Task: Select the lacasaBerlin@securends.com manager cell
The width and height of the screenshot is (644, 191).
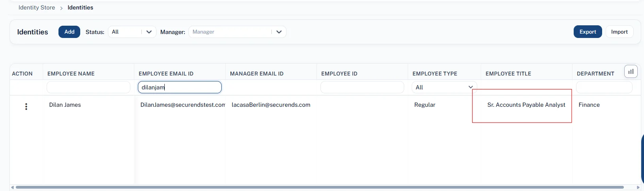Action: [271, 105]
